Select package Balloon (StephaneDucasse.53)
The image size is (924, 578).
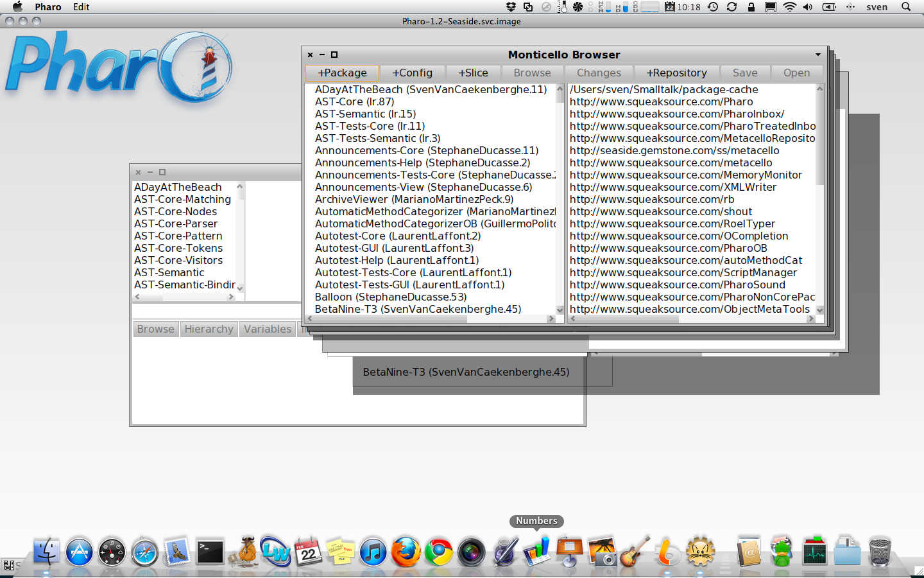[391, 297]
